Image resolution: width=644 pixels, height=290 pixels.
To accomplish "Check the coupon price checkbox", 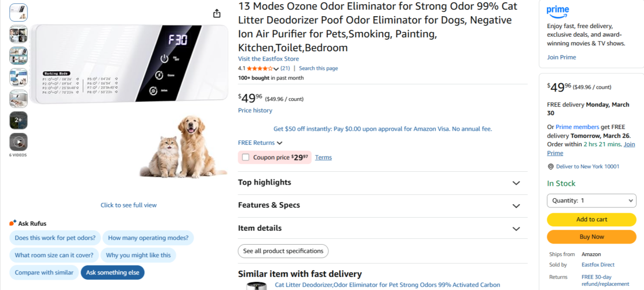I will 246,158.
